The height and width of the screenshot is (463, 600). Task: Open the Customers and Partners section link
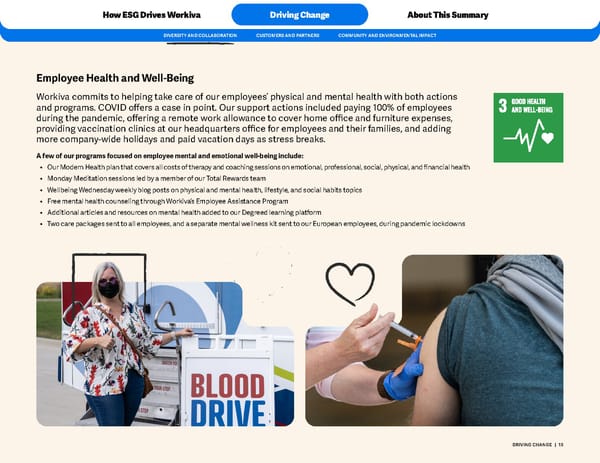[x=288, y=35]
